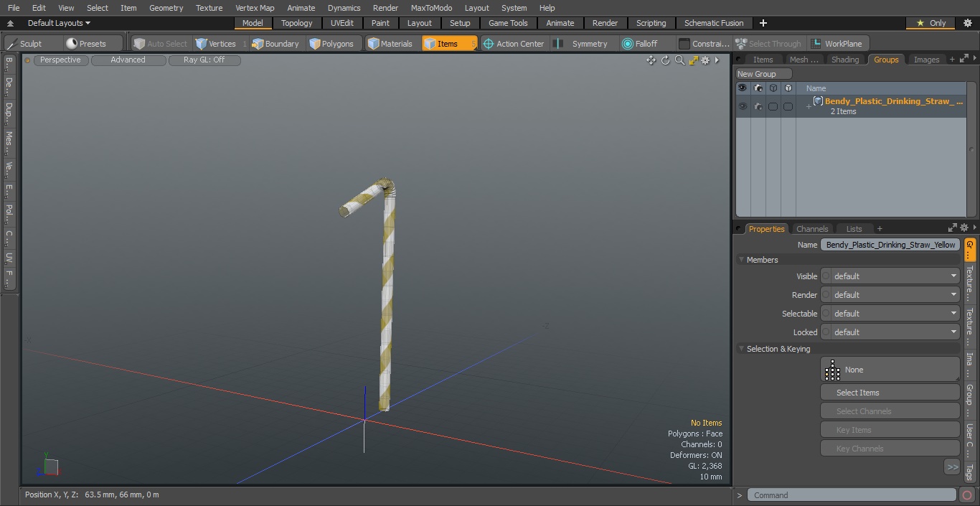Image resolution: width=980 pixels, height=506 pixels.
Task: Open the Constraints options
Action: click(x=705, y=44)
